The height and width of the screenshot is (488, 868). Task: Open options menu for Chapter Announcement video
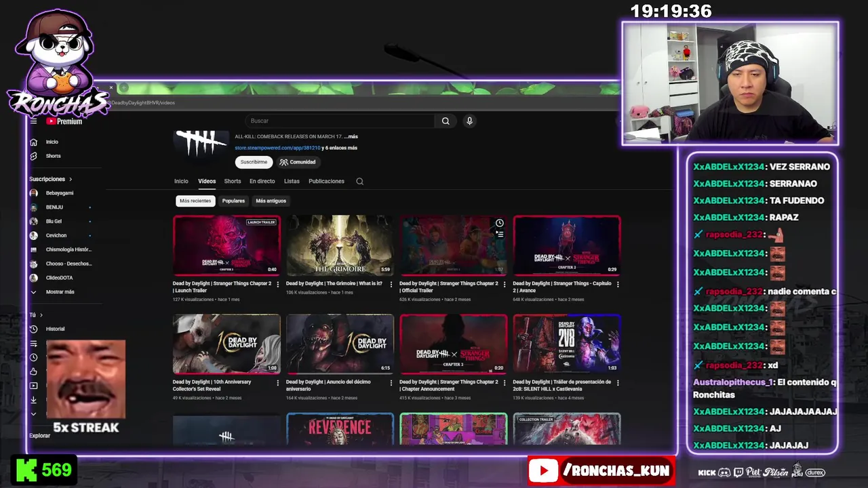click(x=504, y=382)
